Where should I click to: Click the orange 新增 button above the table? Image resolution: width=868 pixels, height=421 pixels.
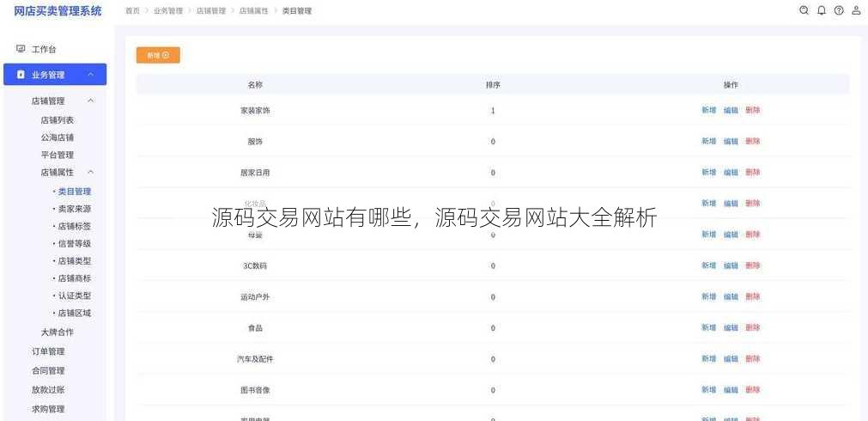tap(158, 55)
